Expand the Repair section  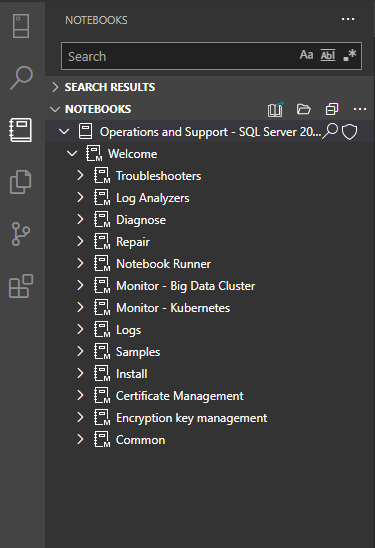(80, 241)
